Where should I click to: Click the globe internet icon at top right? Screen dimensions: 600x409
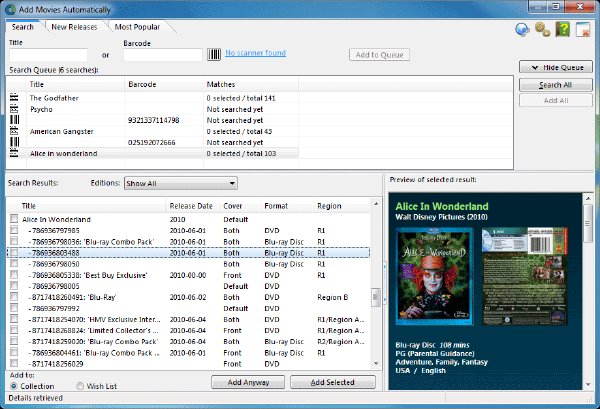coord(522,29)
